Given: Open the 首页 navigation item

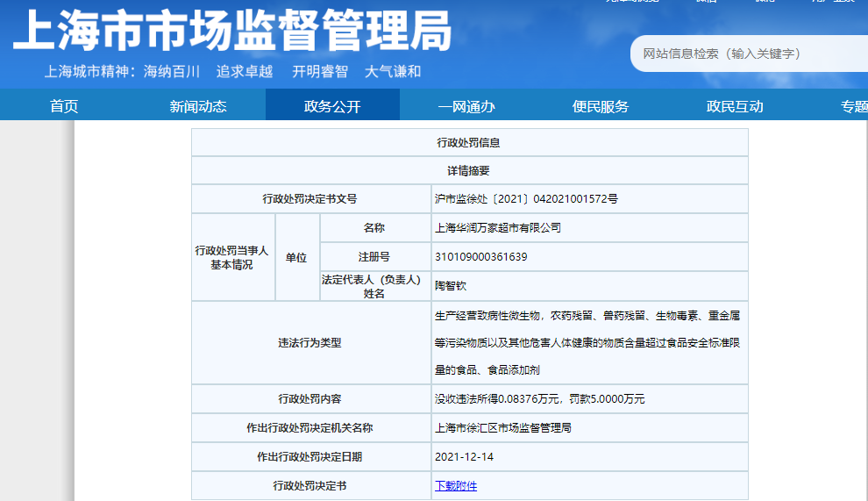Looking at the screenshot, I should (x=64, y=106).
